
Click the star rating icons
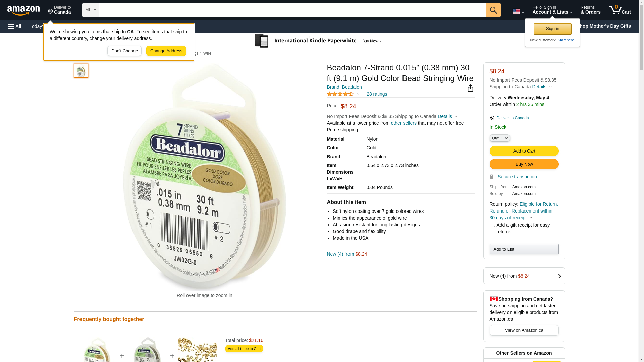[x=340, y=94]
